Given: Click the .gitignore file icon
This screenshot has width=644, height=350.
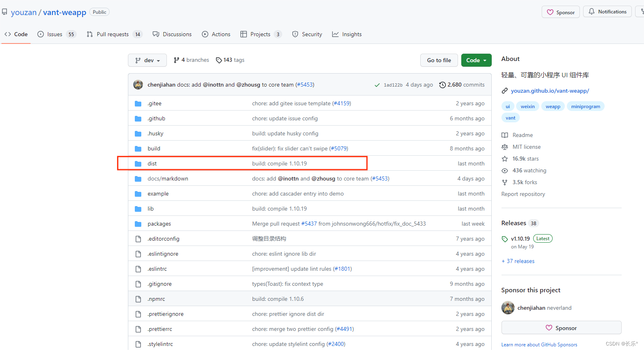Looking at the screenshot, I should (x=138, y=284).
